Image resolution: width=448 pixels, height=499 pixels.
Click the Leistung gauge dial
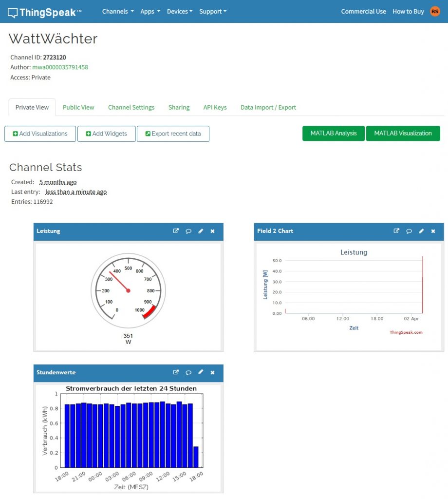pyautogui.click(x=128, y=291)
